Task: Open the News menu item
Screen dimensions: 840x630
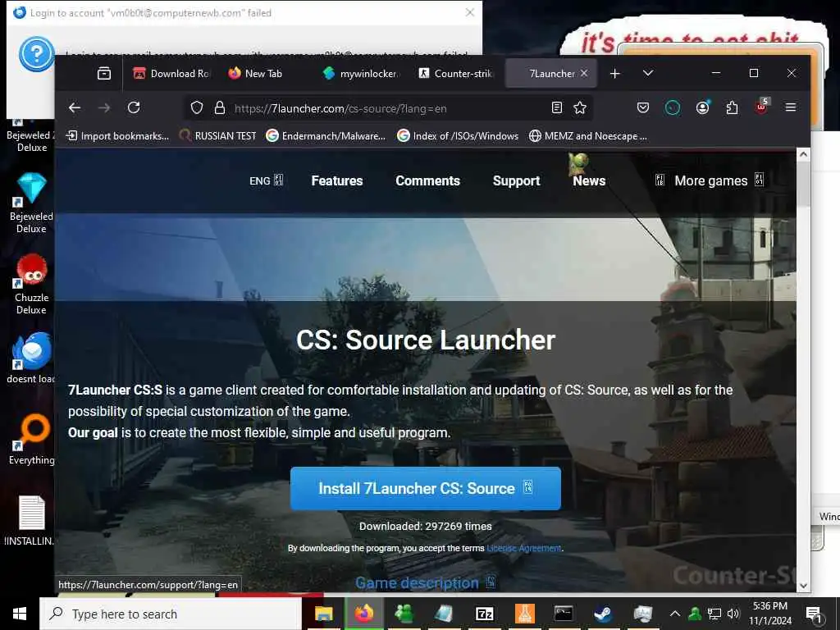Action: [x=589, y=180]
